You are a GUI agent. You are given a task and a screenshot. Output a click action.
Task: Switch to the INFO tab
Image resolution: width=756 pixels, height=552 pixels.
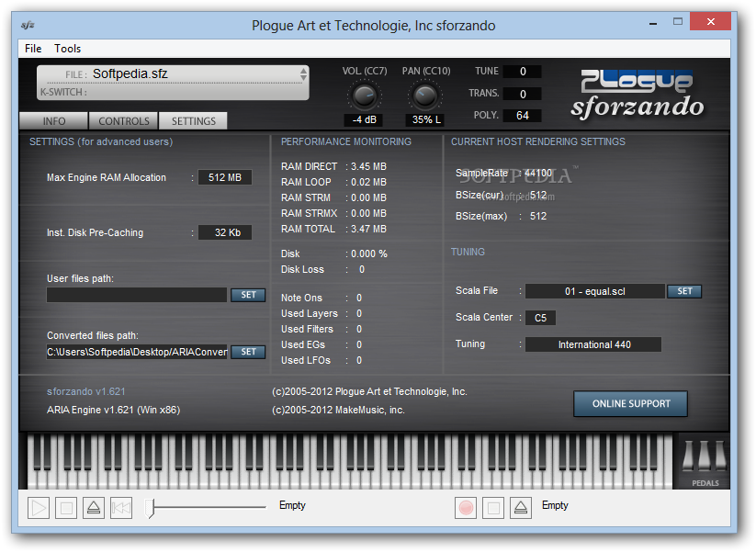point(54,121)
